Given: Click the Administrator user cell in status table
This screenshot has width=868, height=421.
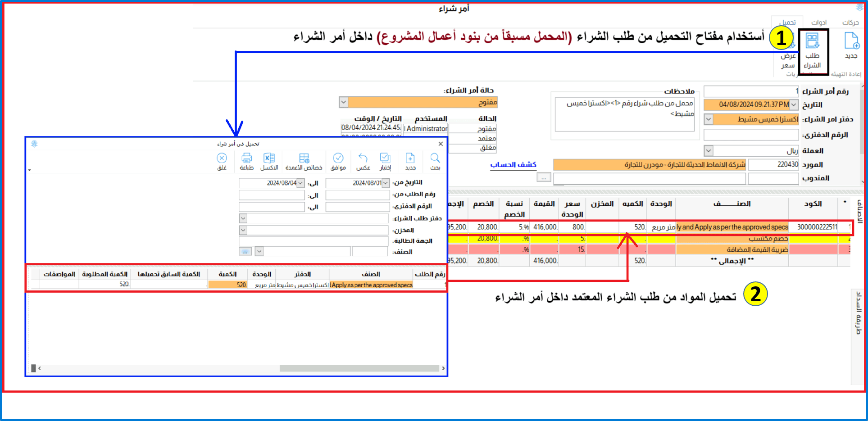Looking at the screenshot, I should [426, 129].
